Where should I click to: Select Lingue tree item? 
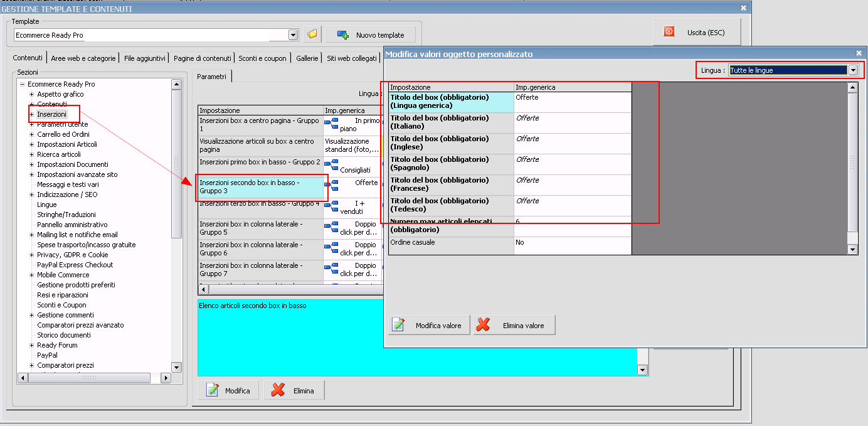click(47, 205)
